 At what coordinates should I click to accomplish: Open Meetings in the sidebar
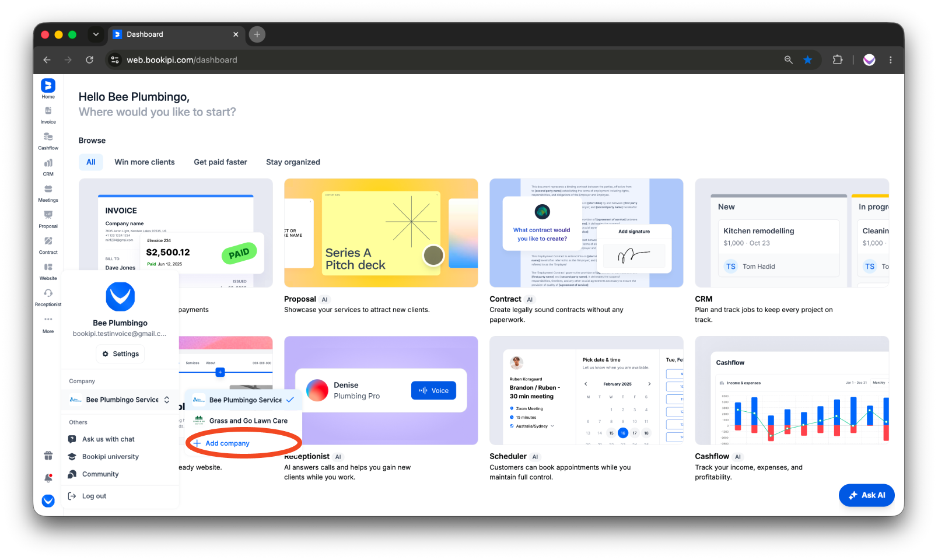[48, 193]
